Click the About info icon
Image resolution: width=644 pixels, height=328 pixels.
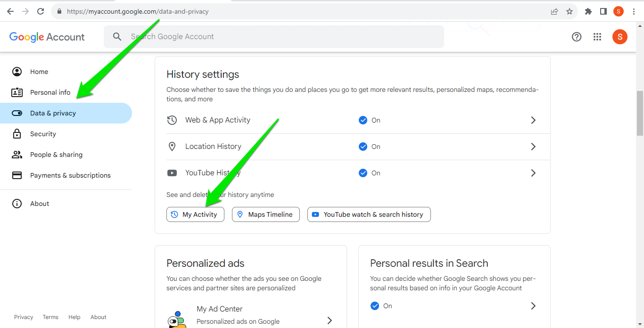pos(17,204)
